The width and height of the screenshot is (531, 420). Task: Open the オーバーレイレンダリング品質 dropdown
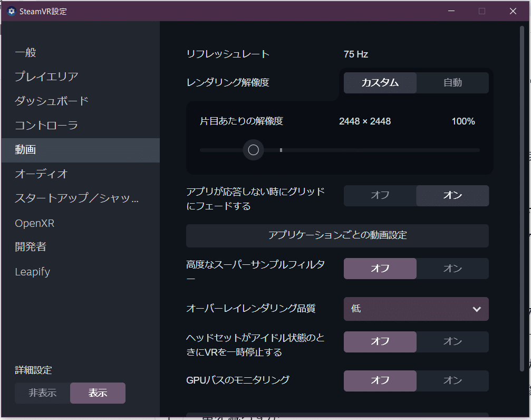(x=416, y=309)
